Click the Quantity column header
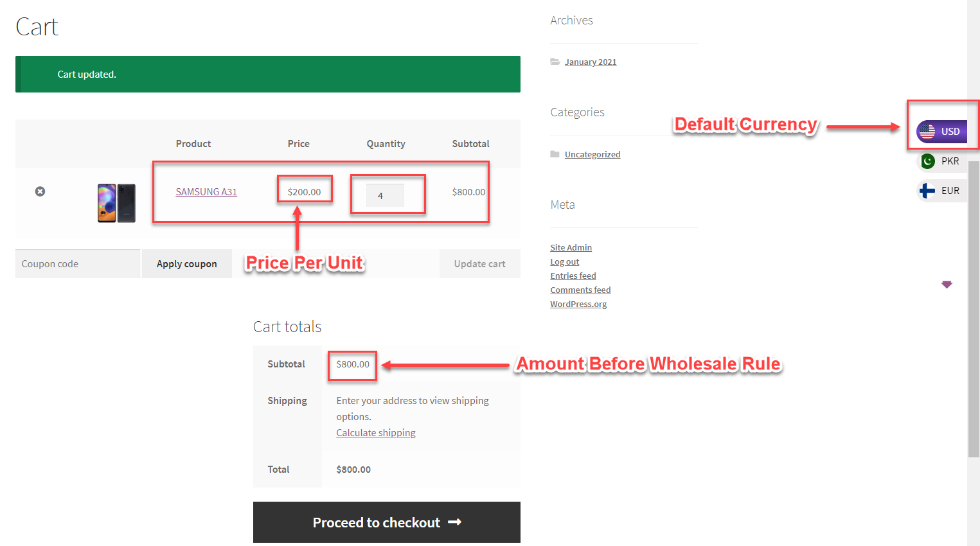Viewport: 980px width, 546px height. tap(386, 144)
